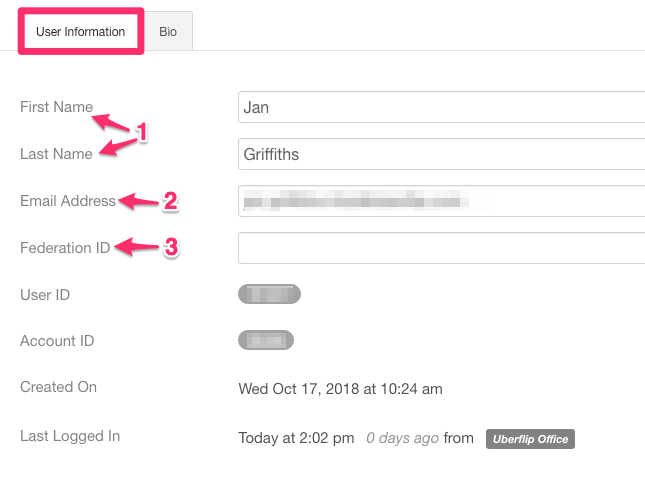Click the pink number 3 annotation
Screen dimensions: 645x478
coord(172,247)
